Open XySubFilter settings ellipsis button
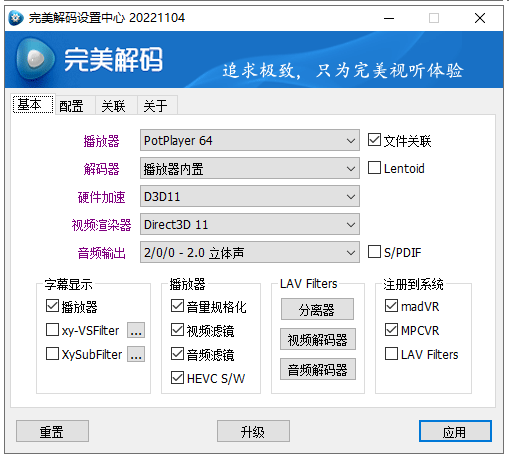The image size is (509, 459). (136, 354)
